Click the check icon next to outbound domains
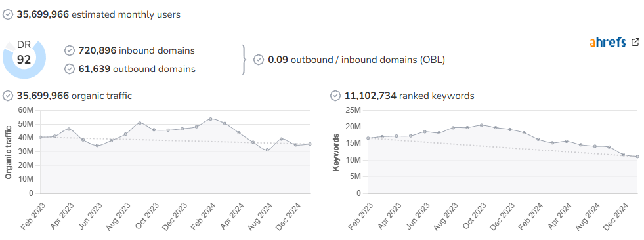Image resolution: width=644 pixels, height=240 pixels. (x=70, y=69)
